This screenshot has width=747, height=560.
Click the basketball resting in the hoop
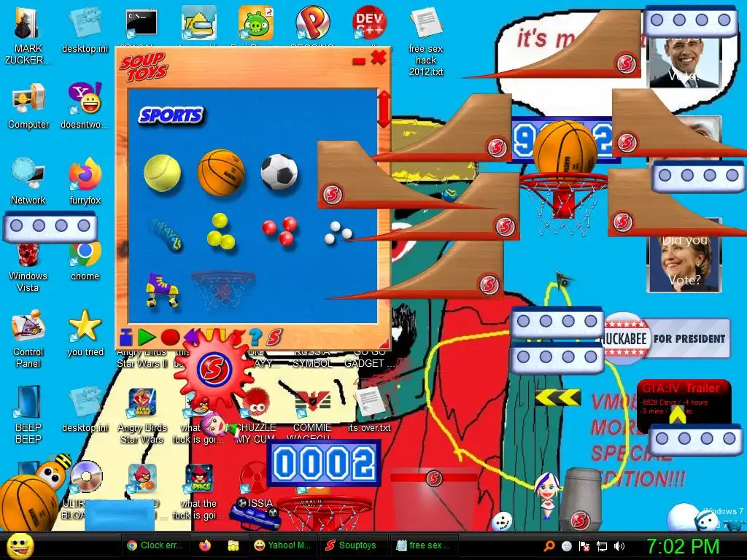(565, 147)
